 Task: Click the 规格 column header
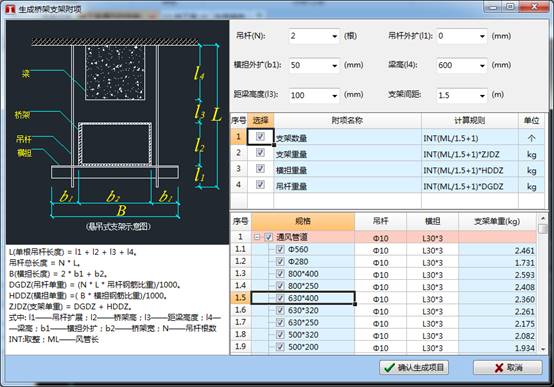[303, 221]
